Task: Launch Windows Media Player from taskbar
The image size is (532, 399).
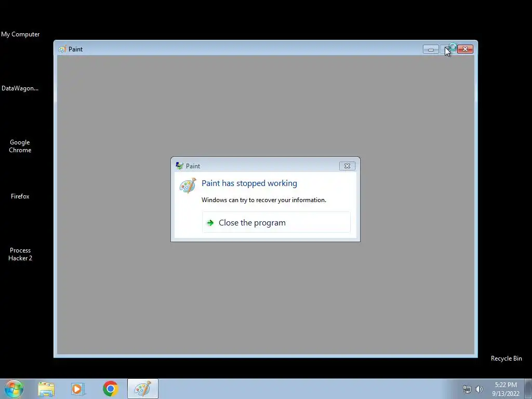Action: pyautogui.click(x=78, y=389)
